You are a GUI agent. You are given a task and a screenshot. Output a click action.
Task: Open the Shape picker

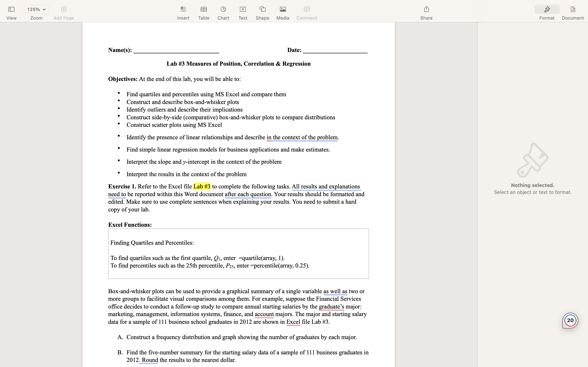pyautogui.click(x=262, y=9)
